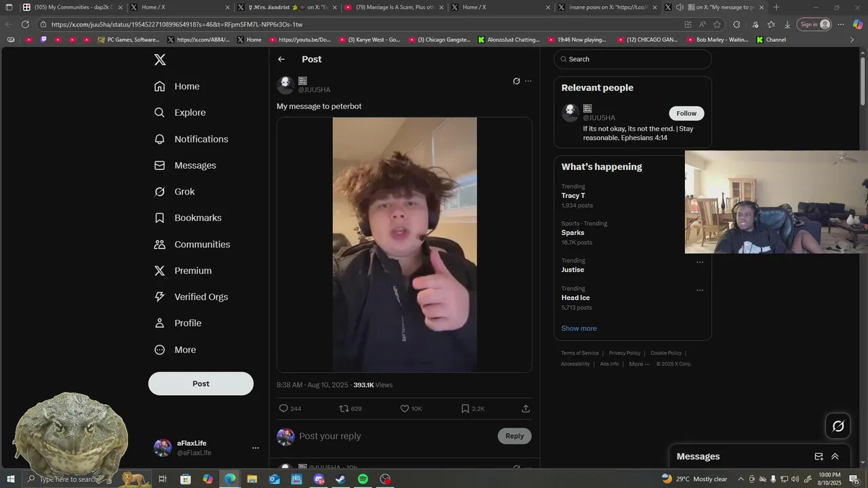Image resolution: width=868 pixels, height=488 pixels.
Task: Open the Accessibility footer link
Action: click(x=575, y=364)
